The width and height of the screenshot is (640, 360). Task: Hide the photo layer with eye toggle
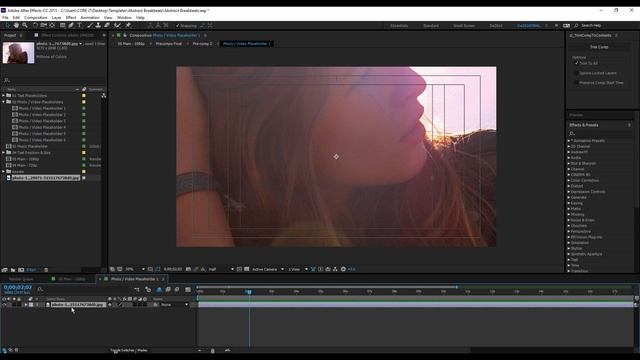tap(4, 304)
